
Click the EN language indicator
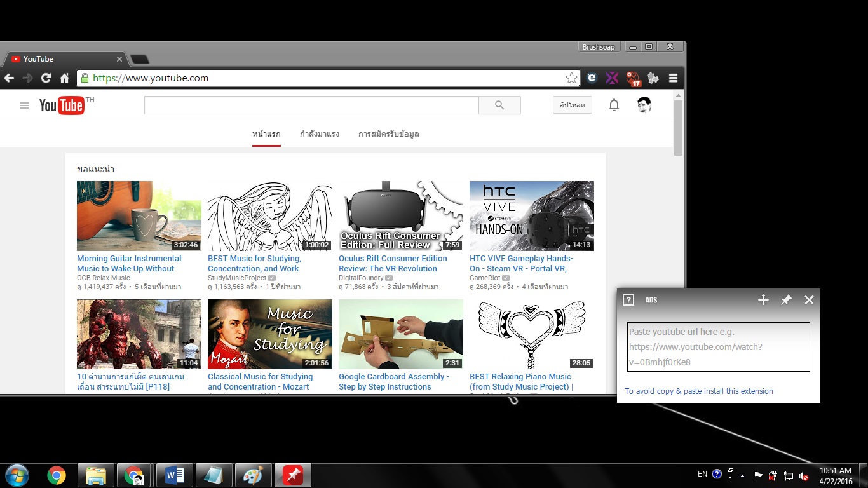pyautogui.click(x=702, y=474)
